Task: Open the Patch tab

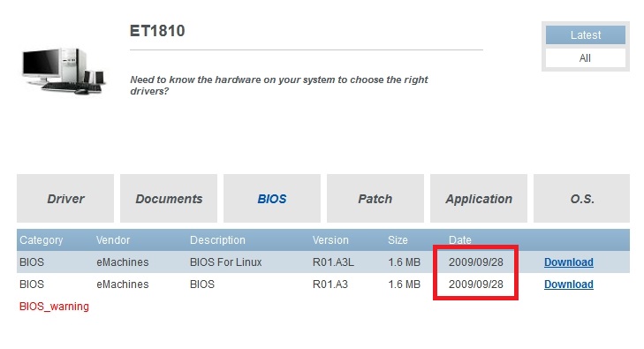Action: click(375, 198)
